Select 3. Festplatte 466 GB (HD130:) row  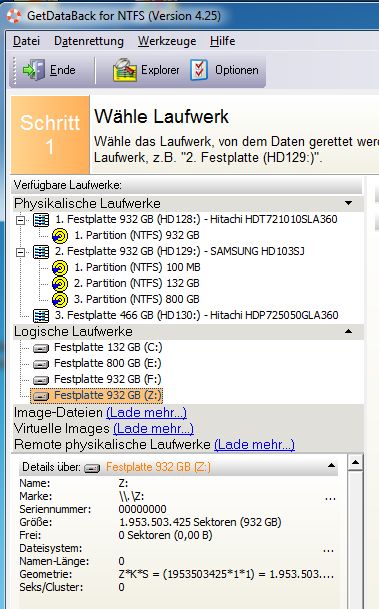196,315
